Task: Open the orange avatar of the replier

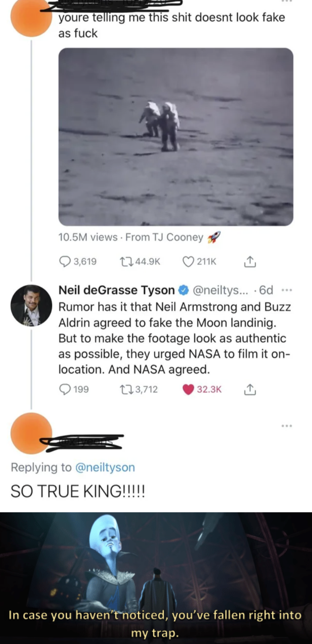Action: coord(31,433)
